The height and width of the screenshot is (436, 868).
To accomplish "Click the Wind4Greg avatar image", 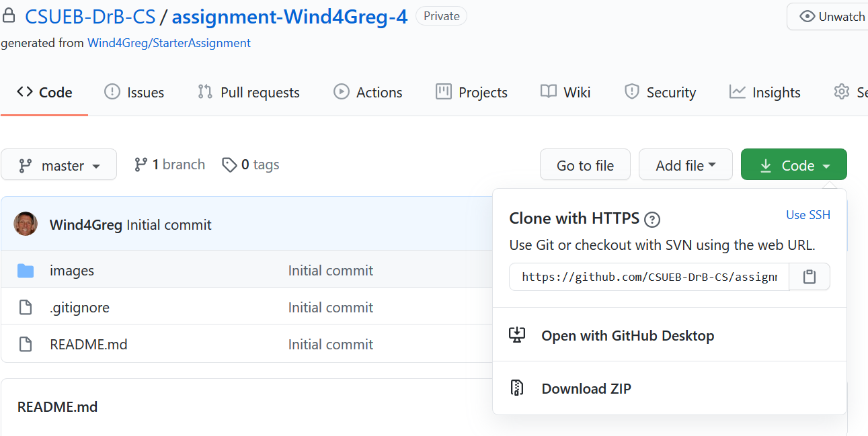I will click(26, 224).
